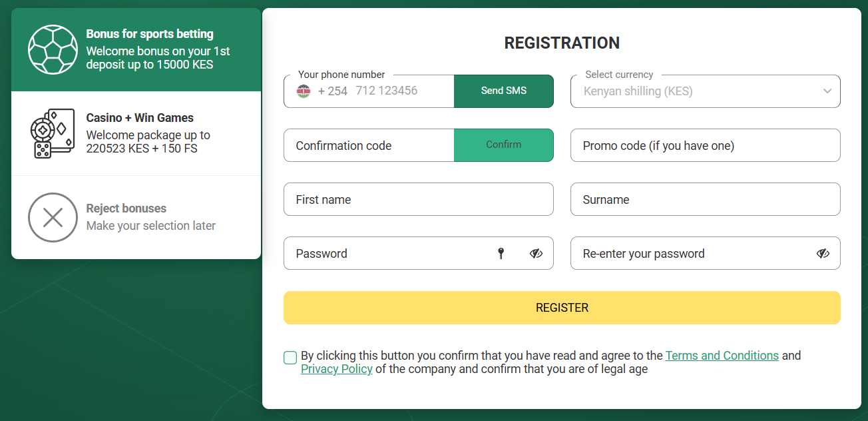Open the Privacy Policy link

point(336,369)
